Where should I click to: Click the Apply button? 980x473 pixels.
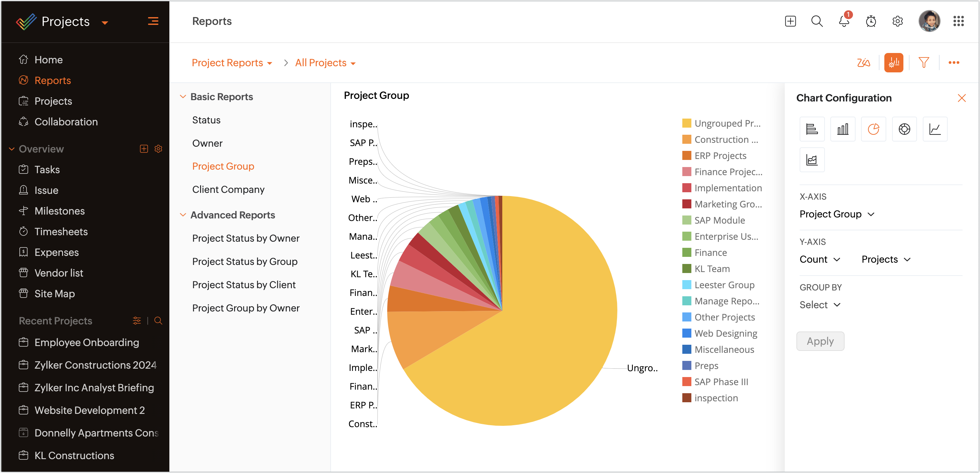820,341
